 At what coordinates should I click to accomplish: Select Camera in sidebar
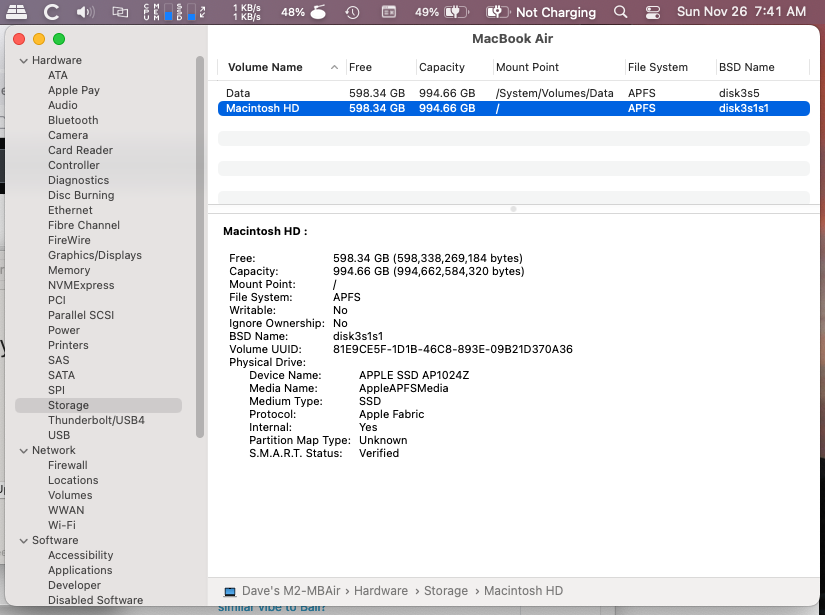(68, 135)
